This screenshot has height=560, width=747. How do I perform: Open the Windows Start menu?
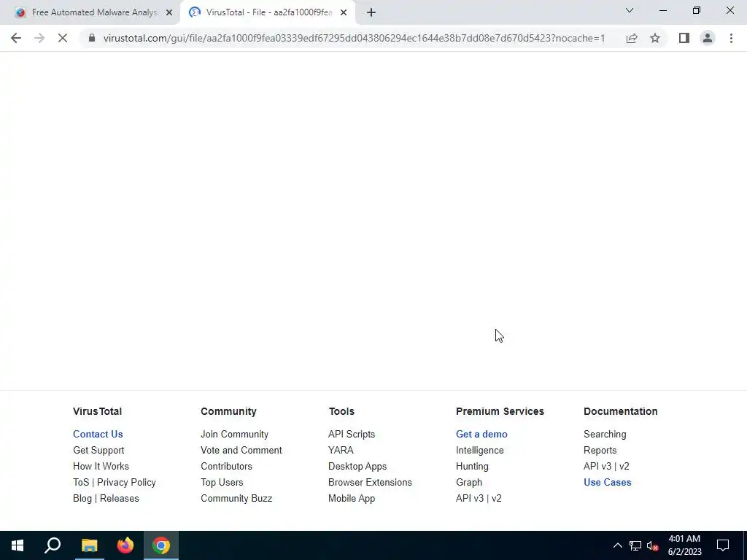[18, 545]
